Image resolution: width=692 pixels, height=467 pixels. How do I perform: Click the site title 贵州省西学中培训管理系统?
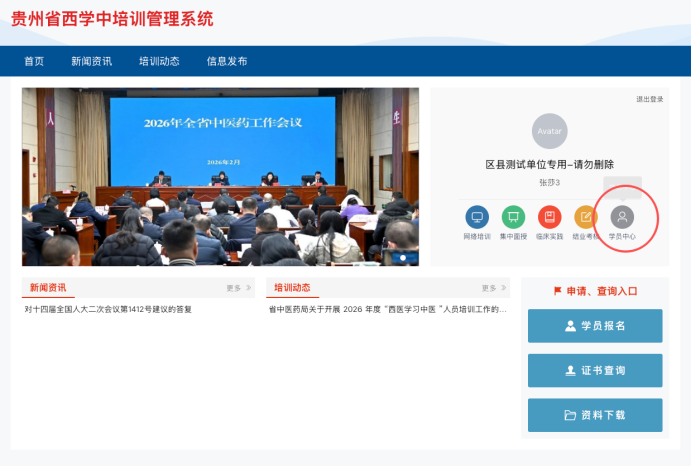click(x=112, y=19)
